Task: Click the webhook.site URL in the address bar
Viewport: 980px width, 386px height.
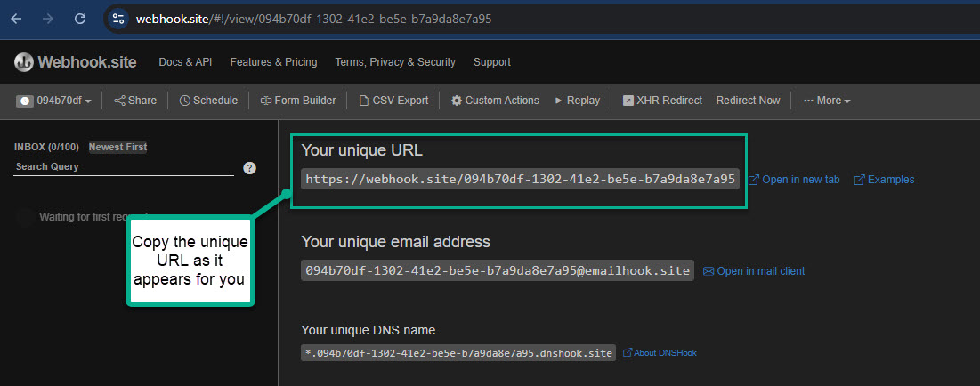Action: click(x=313, y=19)
